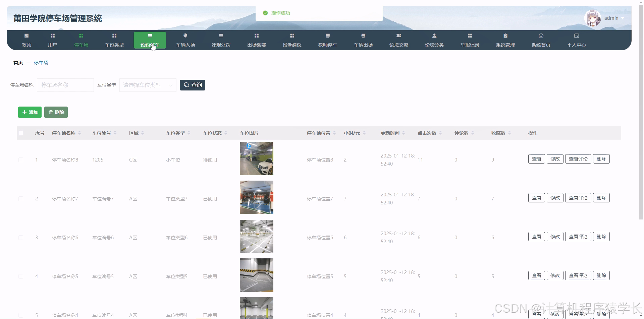Open the 停车场名称6 parking thumbnail
This screenshot has width=644, height=319.
(x=257, y=236)
